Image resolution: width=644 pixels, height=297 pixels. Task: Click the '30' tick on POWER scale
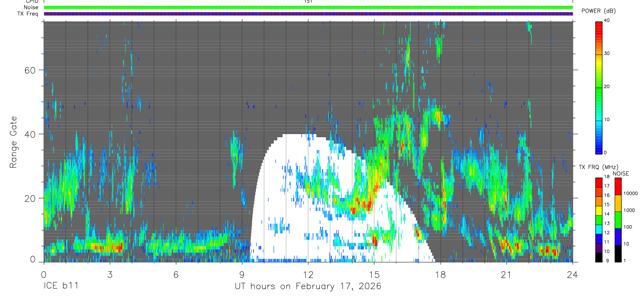coord(608,53)
